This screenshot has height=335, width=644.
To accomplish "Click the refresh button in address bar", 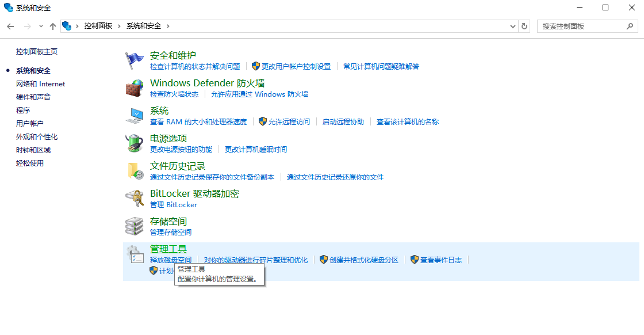I will click(x=524, y=26).
